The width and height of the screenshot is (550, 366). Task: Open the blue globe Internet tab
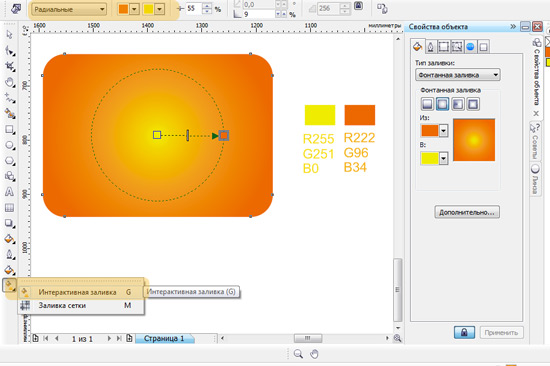tap(470, 47)
